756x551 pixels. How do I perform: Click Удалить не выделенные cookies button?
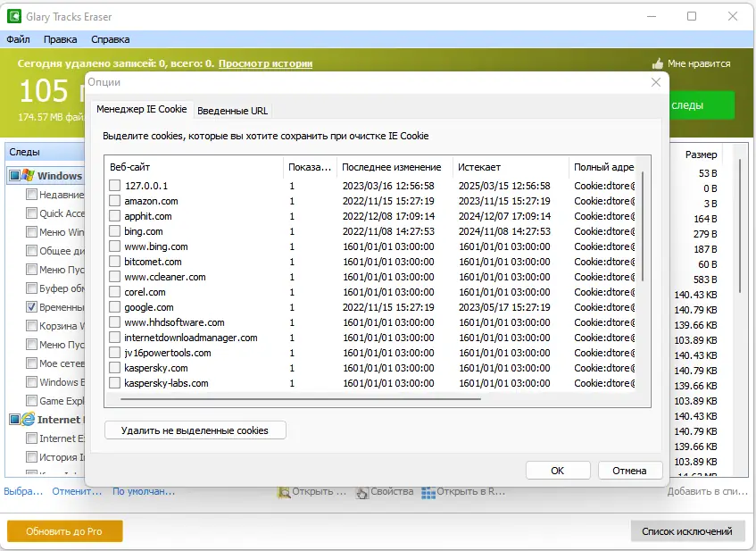(195, 430)
